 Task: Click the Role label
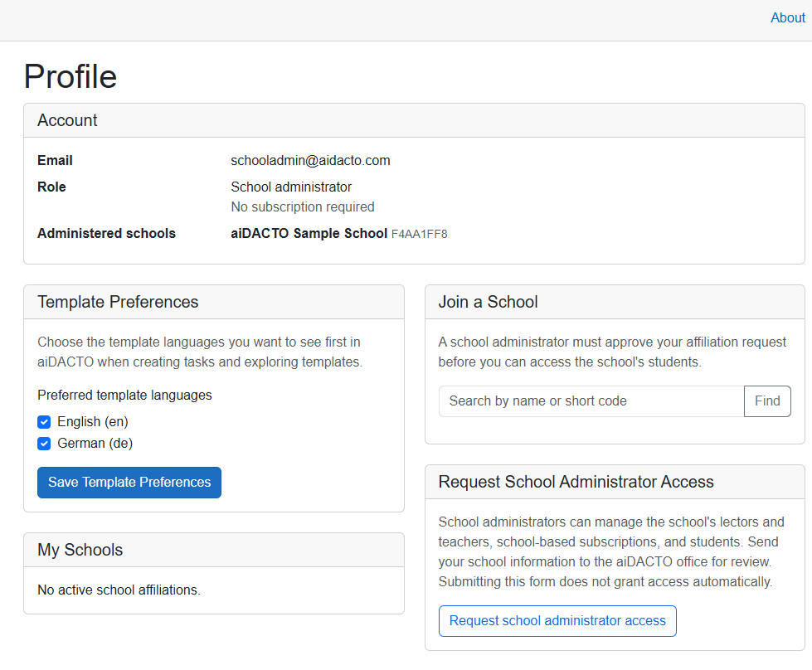click(51, 187)
